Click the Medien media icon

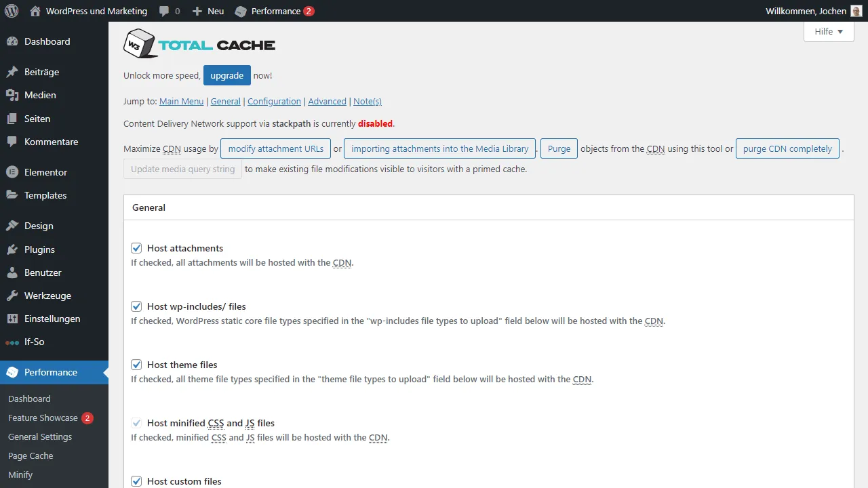(12, 95)
